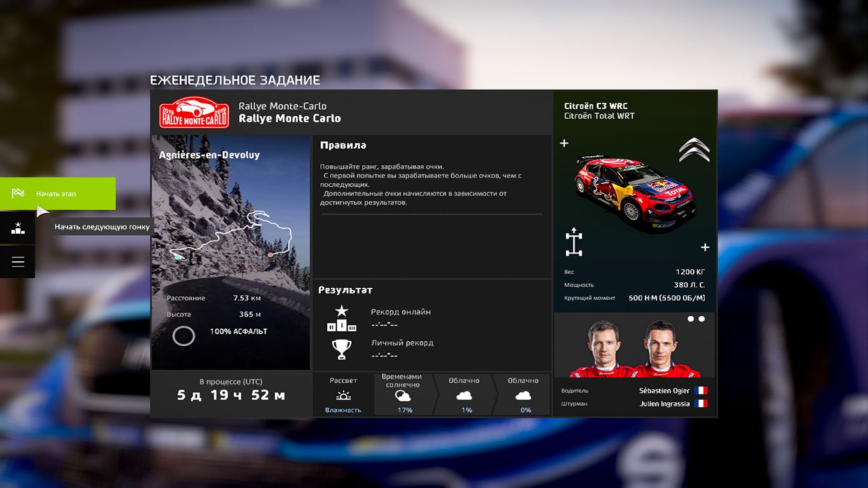Screen dimensions: 868x488
Task: Click the countdown 5 д 19 ч 52 м
Action: [231, 395]
